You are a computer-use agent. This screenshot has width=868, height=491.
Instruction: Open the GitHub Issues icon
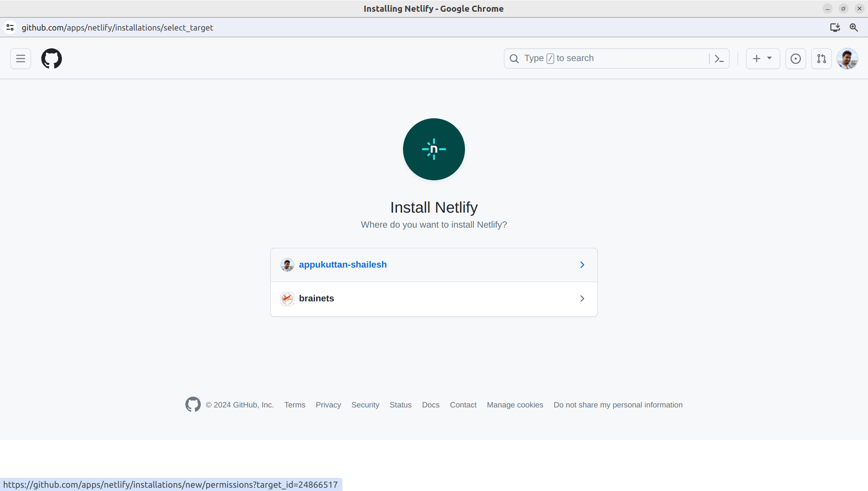pyautogui.click(x=795, y=58)
